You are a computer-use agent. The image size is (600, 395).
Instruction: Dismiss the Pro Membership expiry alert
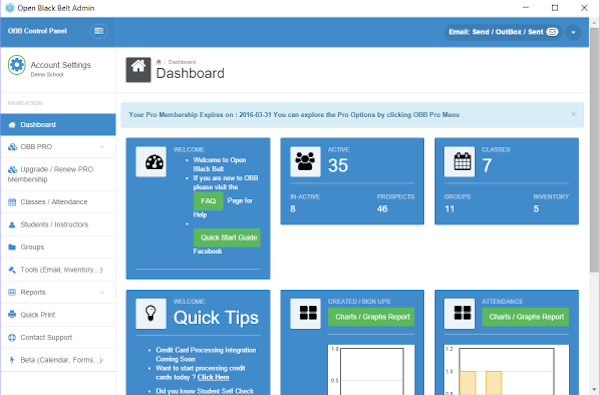573,114
